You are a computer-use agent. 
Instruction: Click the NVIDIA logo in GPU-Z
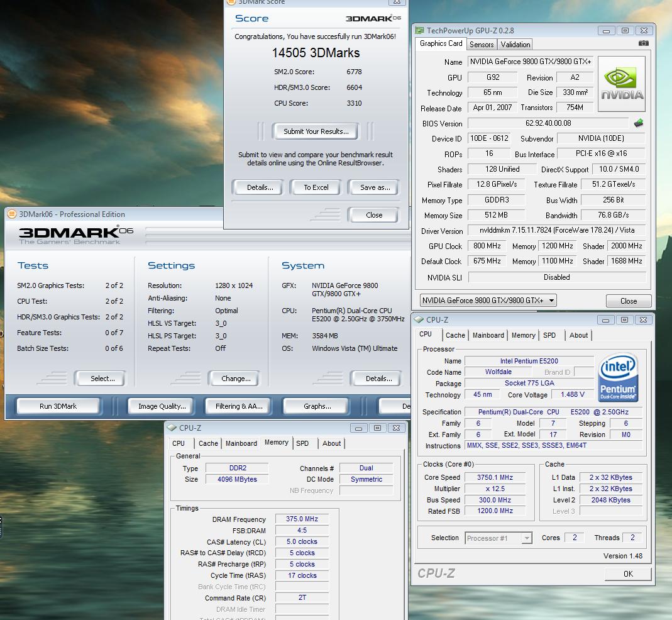pyautogui.click(x=622, y=84)
